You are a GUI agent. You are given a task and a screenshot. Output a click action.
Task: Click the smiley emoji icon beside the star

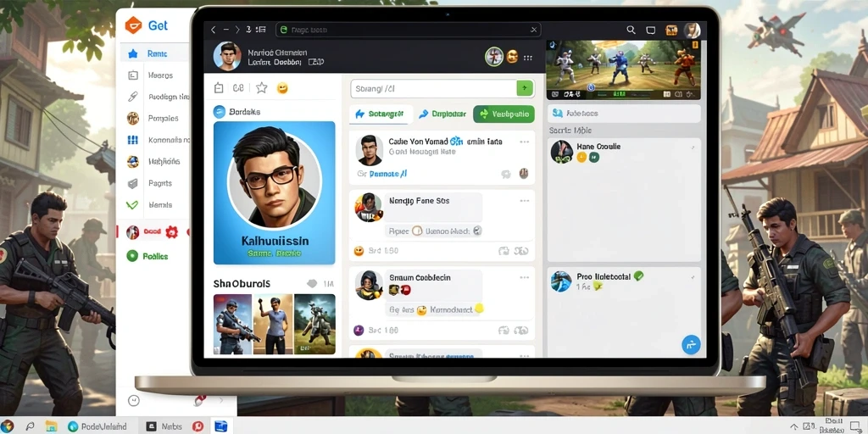pos(282,88)
